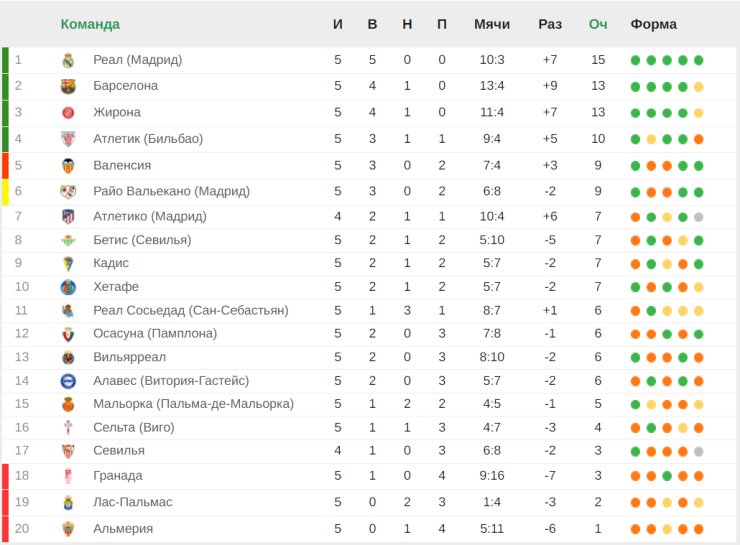
Task: Sort standings by Оч points header
Action: 597,24
